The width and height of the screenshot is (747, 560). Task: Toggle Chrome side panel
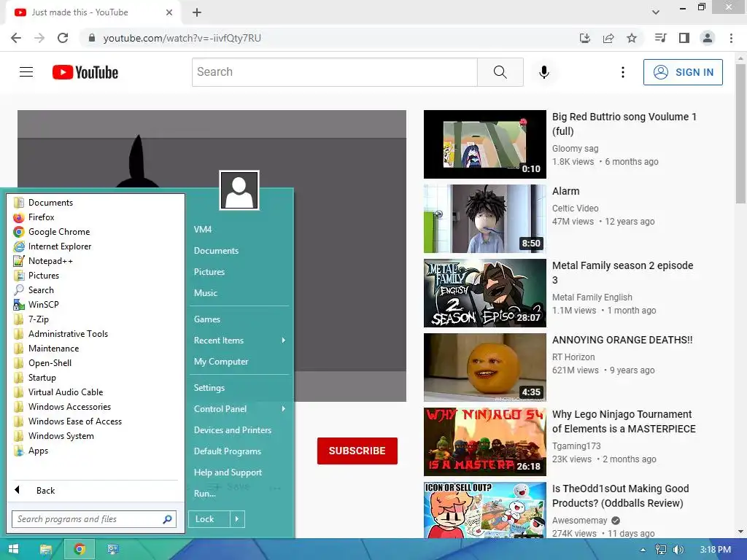pos(684,38)
